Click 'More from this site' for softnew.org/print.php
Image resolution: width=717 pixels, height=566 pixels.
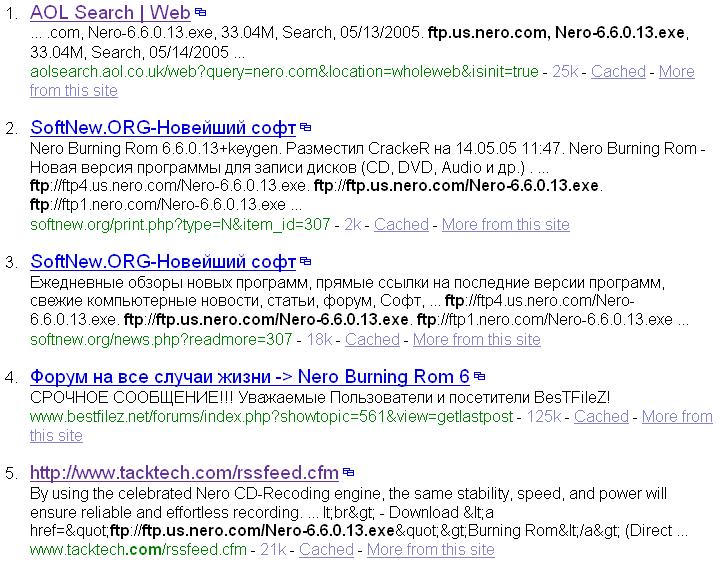click(x=506, y=224)
